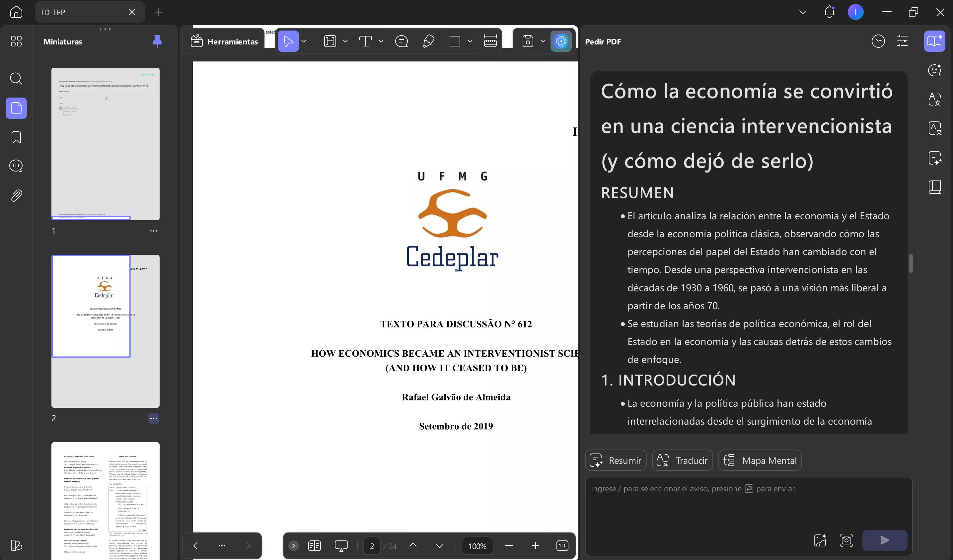Open more options for page 1

point(154,231)
